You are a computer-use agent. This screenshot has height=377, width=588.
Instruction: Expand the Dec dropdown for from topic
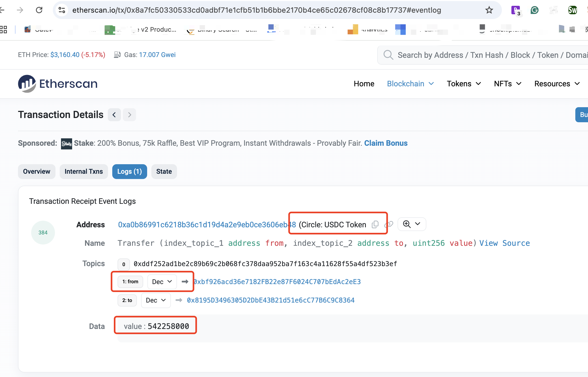[x=162, y=282]
